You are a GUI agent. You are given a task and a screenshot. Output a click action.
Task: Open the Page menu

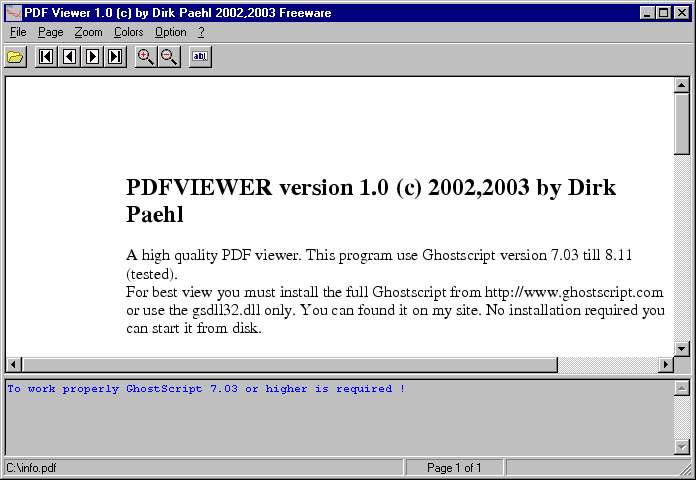[51, 32]
